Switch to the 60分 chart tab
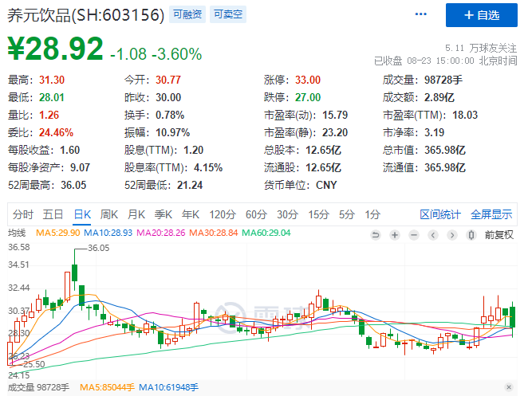Screen dimensions: 532x396 257,214
